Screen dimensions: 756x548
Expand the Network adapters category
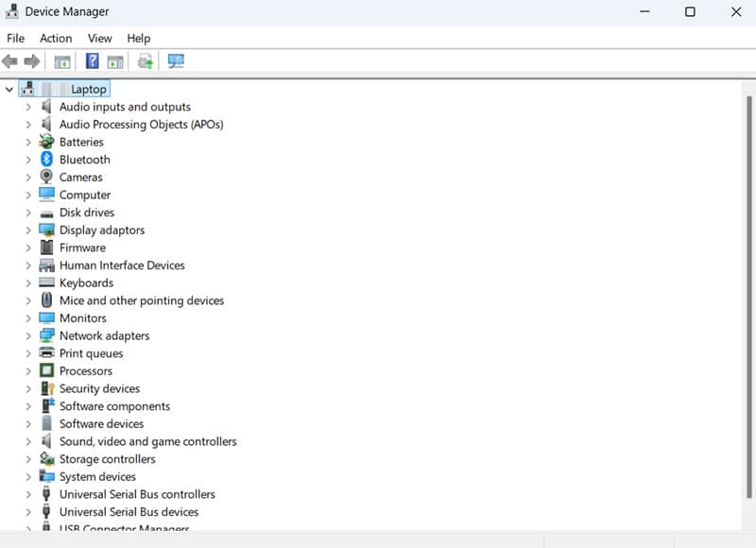28,335
